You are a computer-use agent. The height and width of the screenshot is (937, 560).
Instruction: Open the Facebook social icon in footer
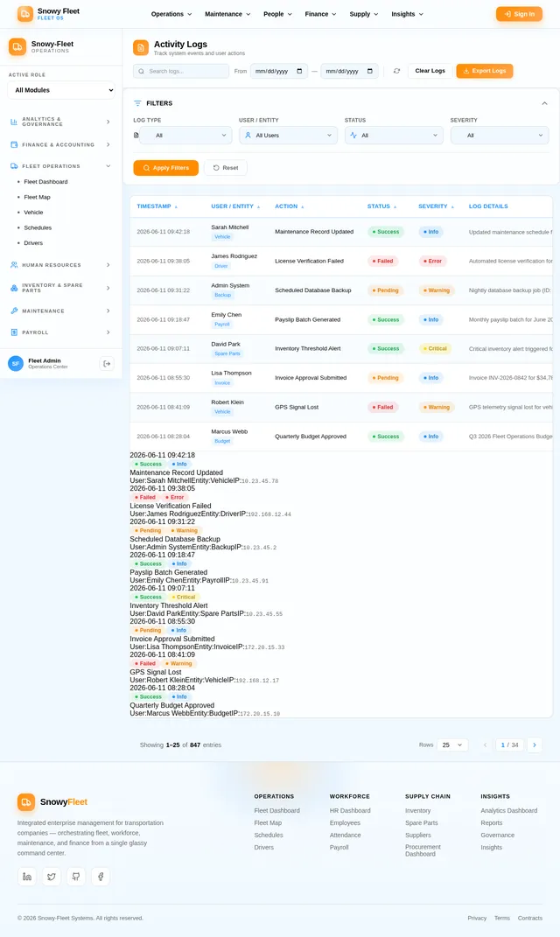pos(101,877)
